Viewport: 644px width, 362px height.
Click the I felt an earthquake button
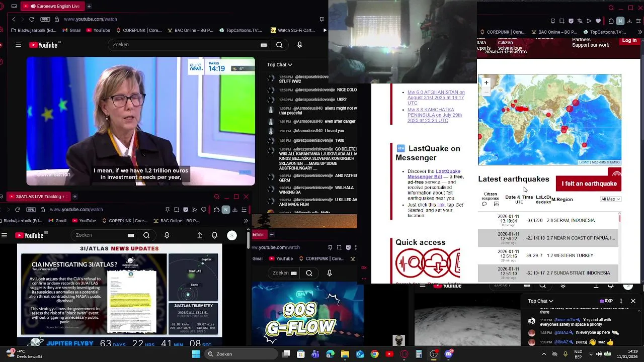[589, 184]
